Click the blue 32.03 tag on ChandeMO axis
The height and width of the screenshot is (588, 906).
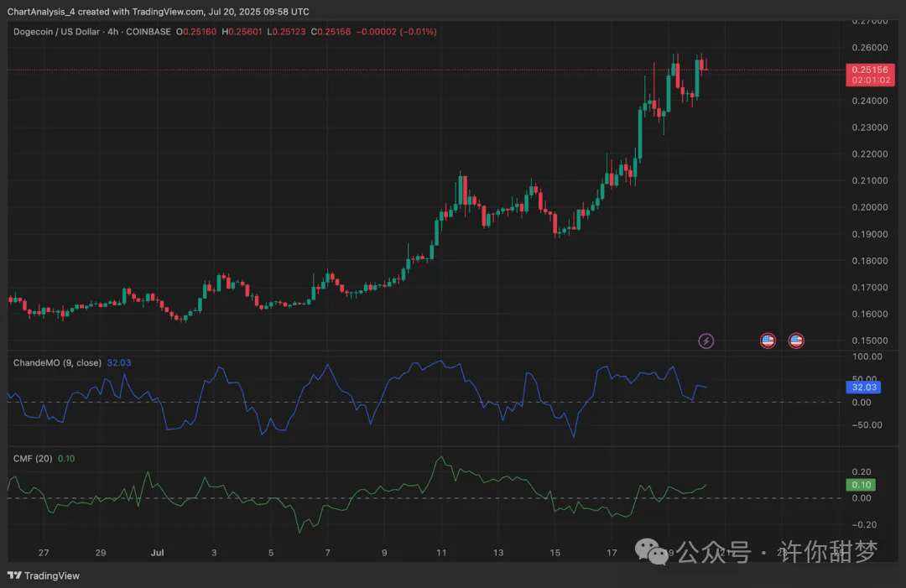click(x=864, y=387)
